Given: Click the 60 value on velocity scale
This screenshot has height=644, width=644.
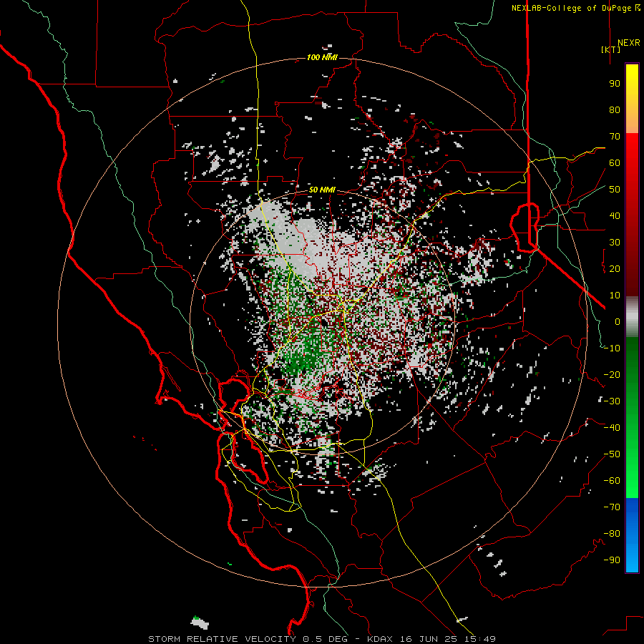Looking at the screenshot, I should point(615,162).
